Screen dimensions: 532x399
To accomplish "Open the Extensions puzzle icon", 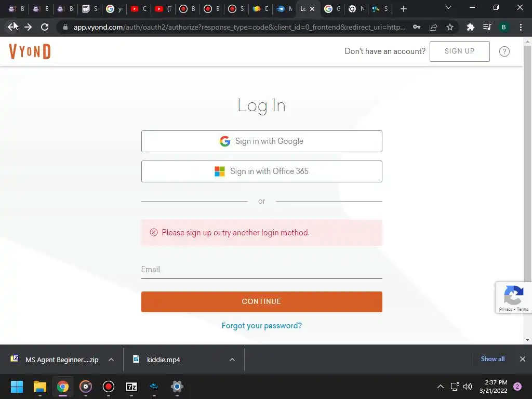I will (x=470, y=27).
